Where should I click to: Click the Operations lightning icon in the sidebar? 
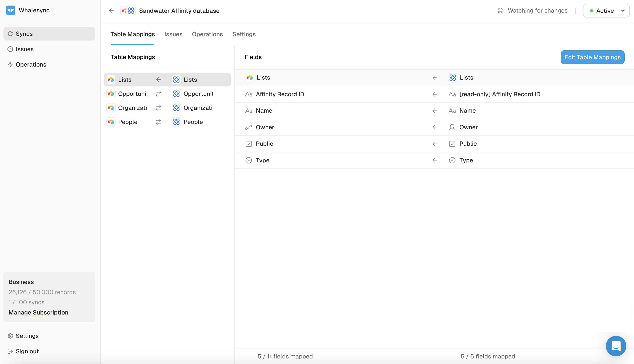(10, 64)
